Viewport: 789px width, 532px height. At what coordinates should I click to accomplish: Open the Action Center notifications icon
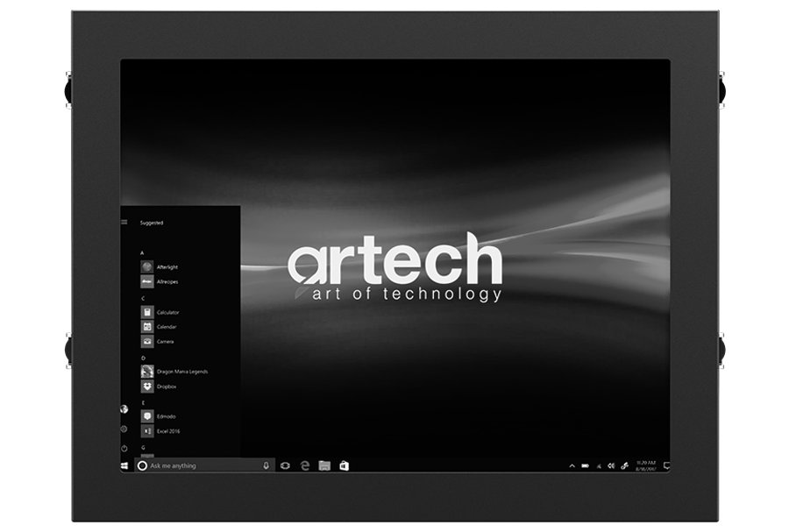coord(666,466)
